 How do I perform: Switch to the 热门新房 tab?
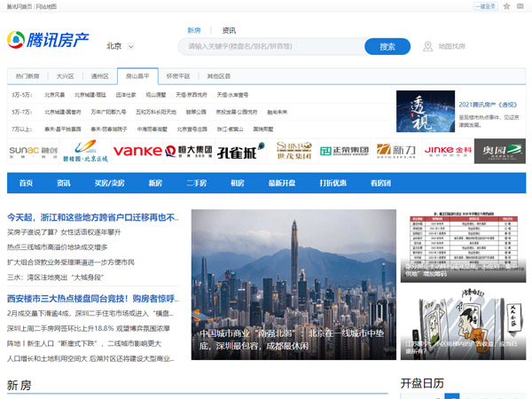[27, 76]
